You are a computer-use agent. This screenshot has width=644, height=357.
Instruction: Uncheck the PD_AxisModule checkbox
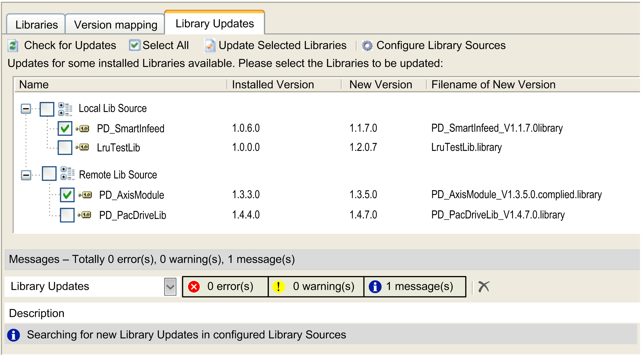67,195
